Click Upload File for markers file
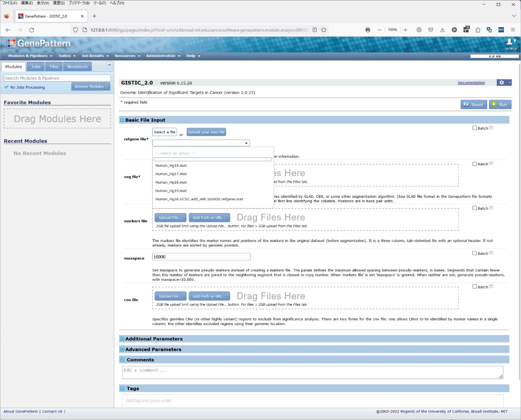 point(170,217)
